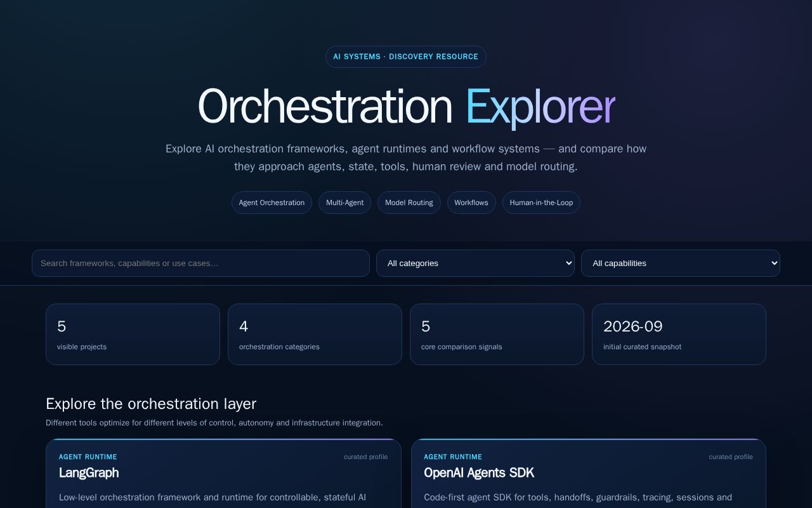Click the Explore the orchestration layer heading
812x508 pixels.
click(151, 404)
